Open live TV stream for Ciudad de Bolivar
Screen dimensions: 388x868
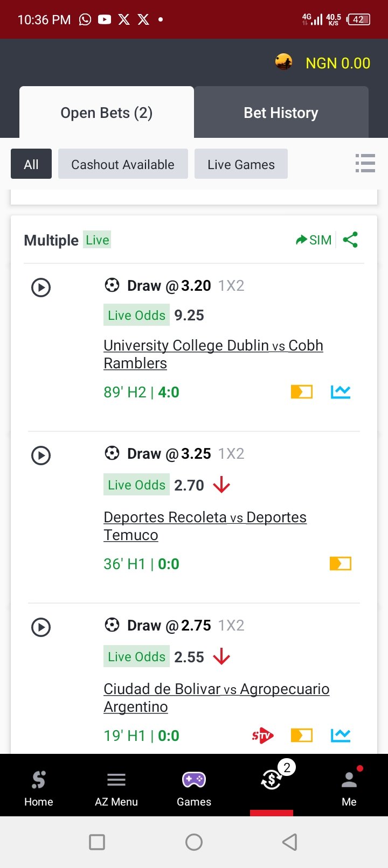pyautogui.click(x=262, y=736)
